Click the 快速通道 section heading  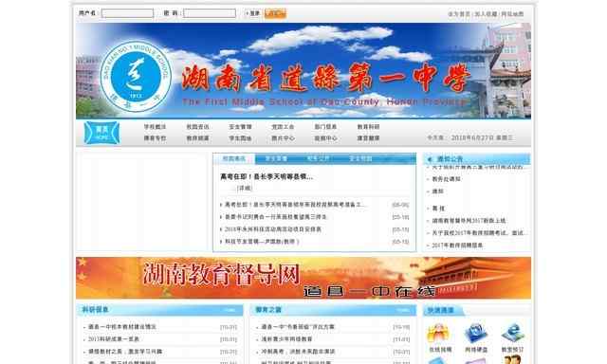click(x=440, y=310)
